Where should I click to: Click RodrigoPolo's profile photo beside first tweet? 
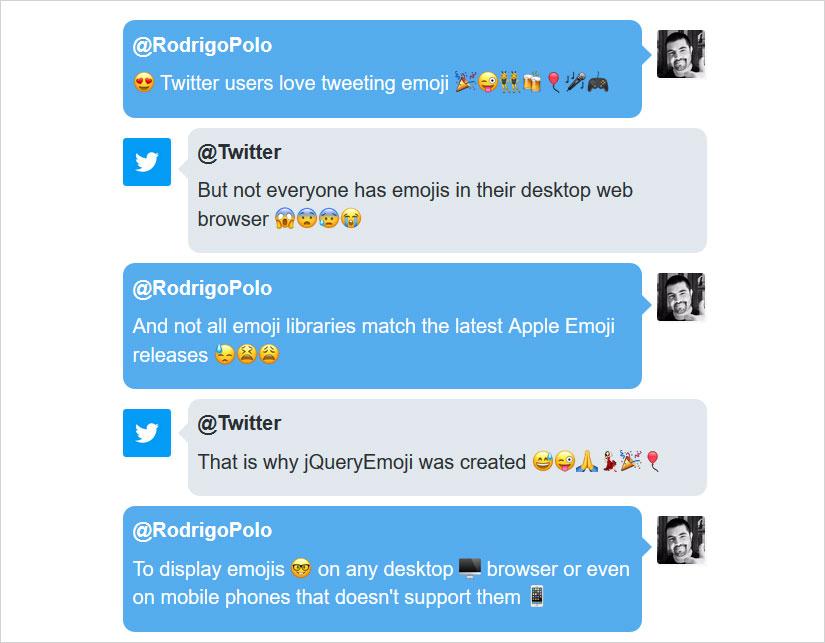pyautogui.click(x=681, y=54)
